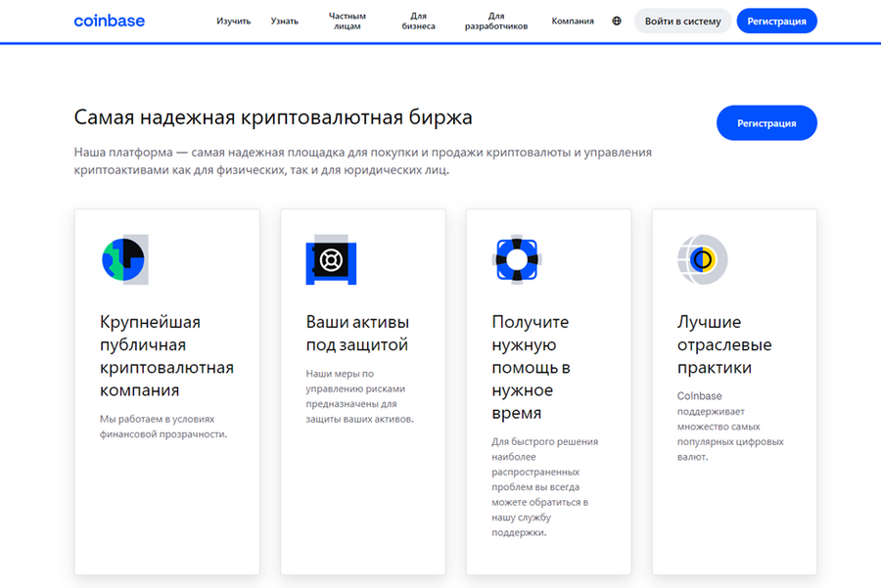This screenshot has width=881, height=588.
Task: Open the Для разработчиков menu
Action: coord(496,21)
